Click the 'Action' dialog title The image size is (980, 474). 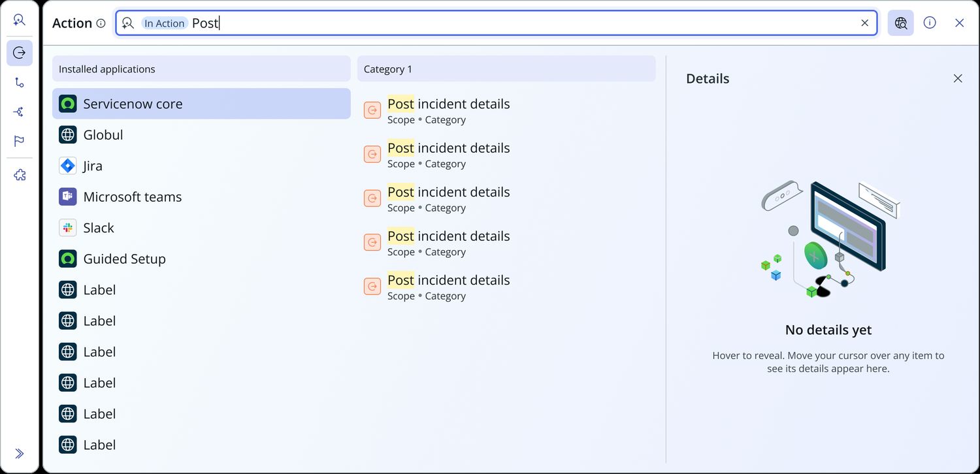pos(72,23)
